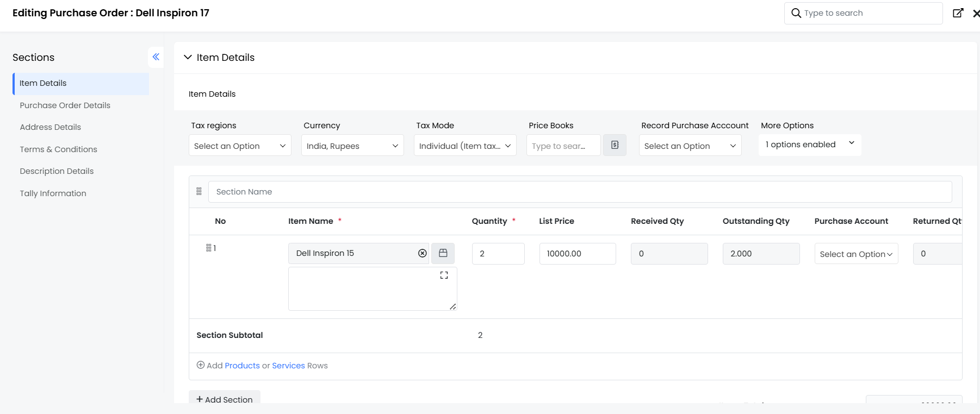The height and width of the screenshot is (414, 980).
Task: Go to Terms & Conditions section
Action: coord(59,149)
